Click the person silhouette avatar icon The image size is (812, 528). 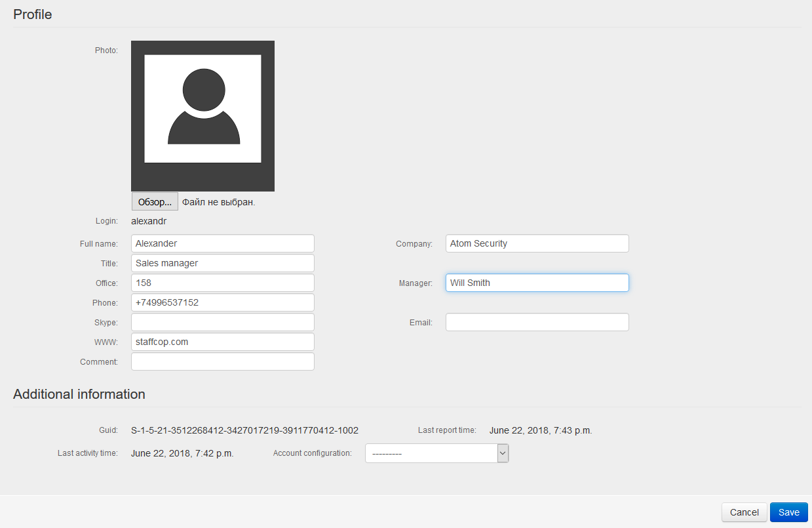[x=203, y=109]
